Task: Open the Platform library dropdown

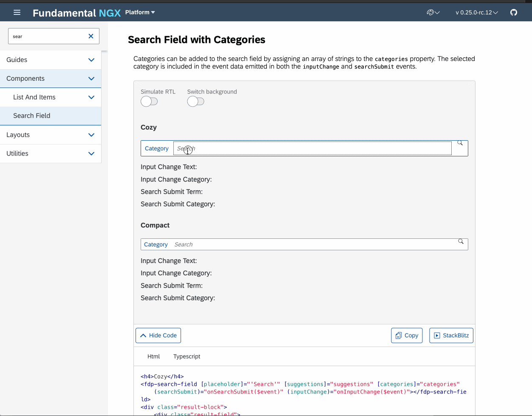Action: click(140, 12)
